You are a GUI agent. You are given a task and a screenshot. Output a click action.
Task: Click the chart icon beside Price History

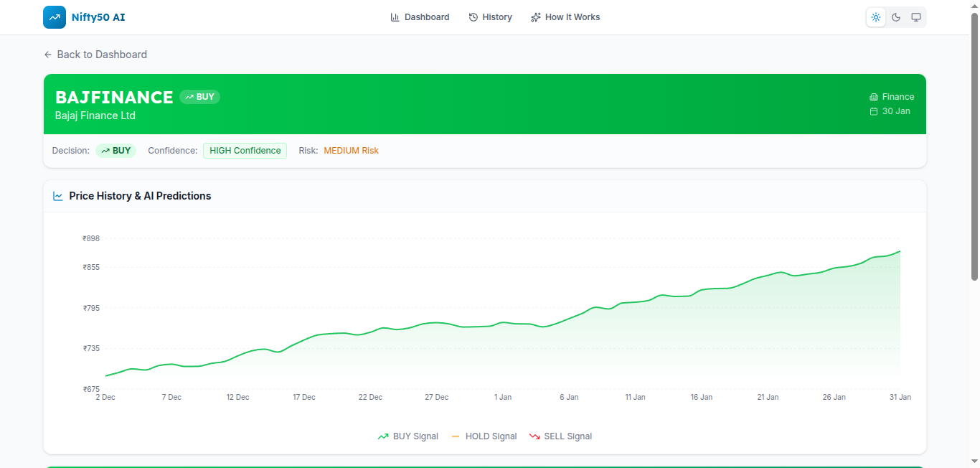coord(58,196)
